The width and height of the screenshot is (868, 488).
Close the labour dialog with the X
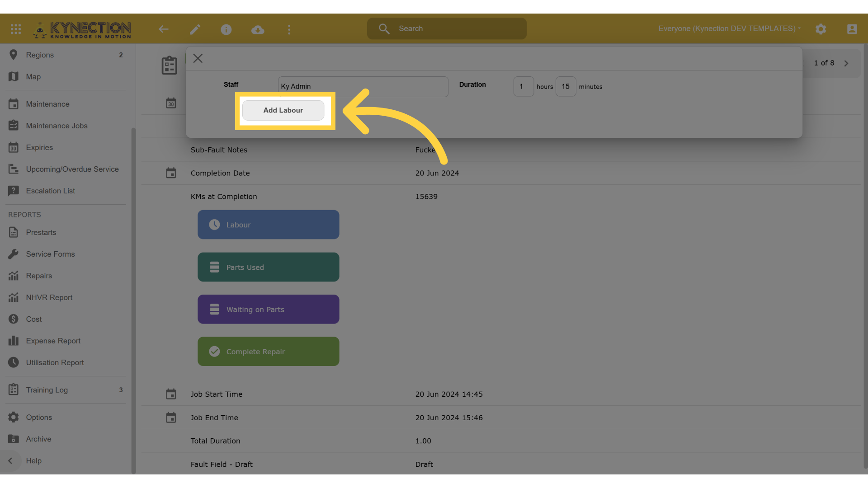(x=198, y=58)
